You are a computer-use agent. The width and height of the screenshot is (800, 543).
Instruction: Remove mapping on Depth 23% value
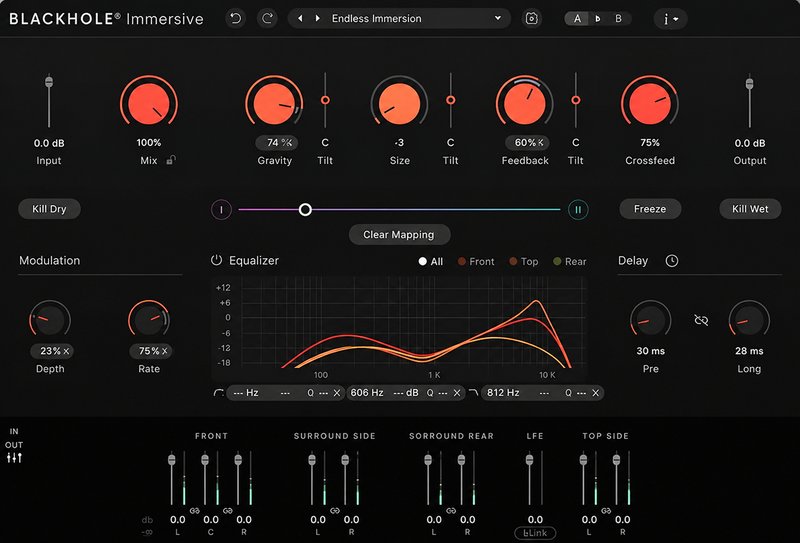pos(66,351)
